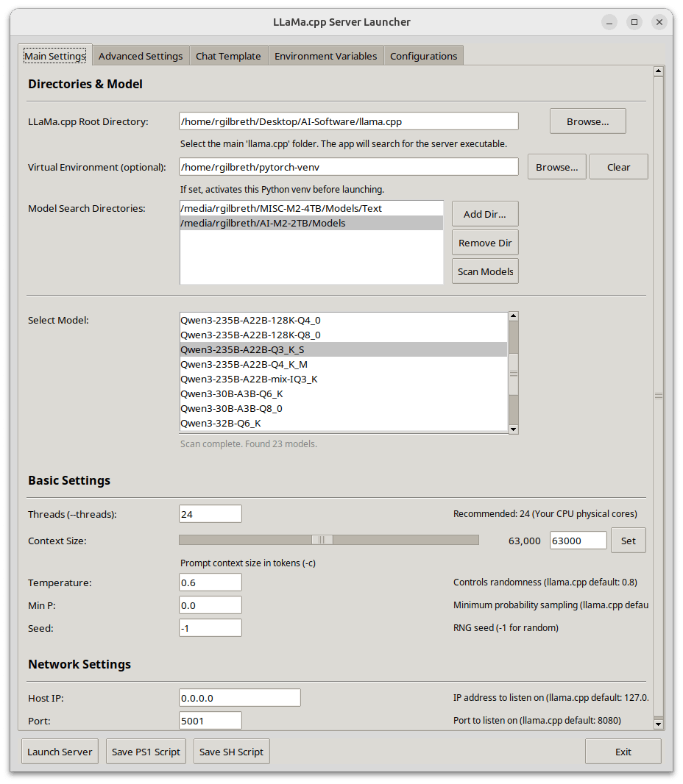
Task: Select model Qwen3-30B-A3B-Q8_0
Action: [343, 408]
